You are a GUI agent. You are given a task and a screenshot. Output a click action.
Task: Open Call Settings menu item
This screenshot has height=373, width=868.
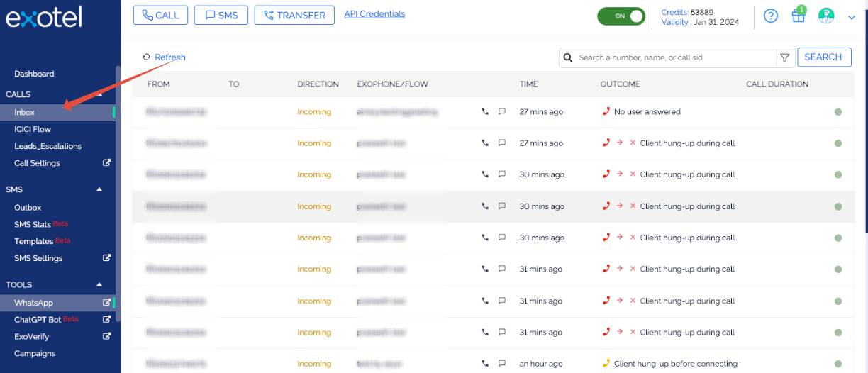[x=37, y=163]
